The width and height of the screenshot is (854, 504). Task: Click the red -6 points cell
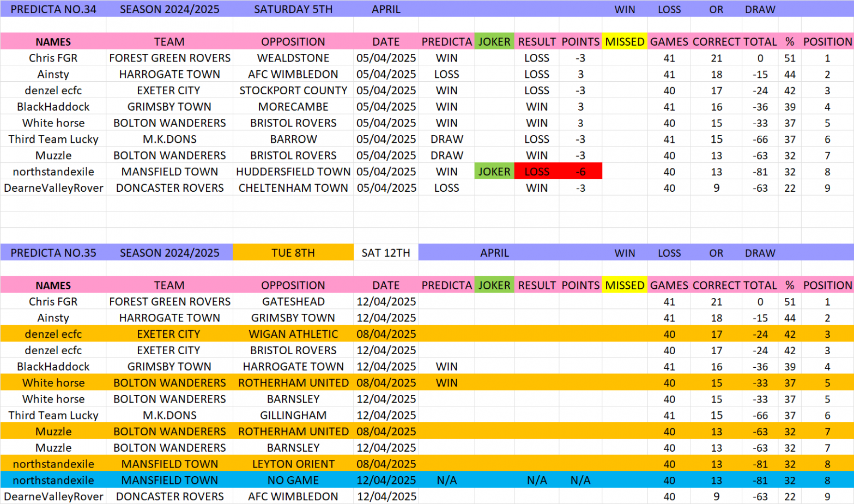click(x=580, y=172)
